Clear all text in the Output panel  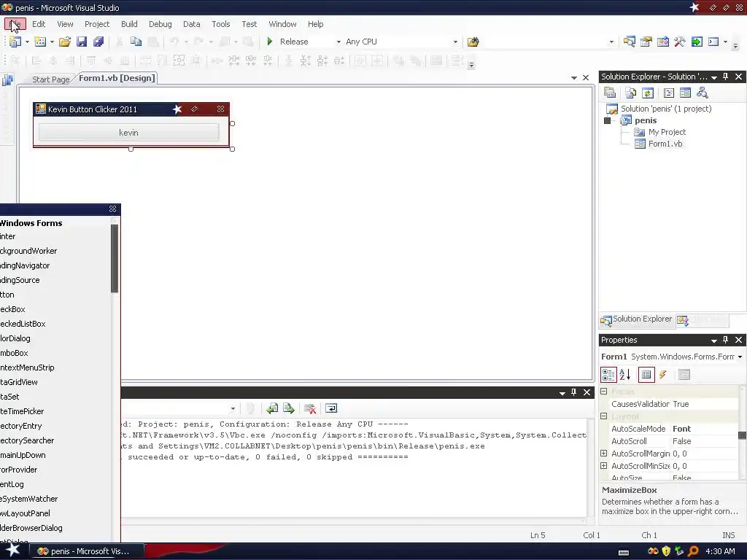pyautogui.click(x=309, y=408)
